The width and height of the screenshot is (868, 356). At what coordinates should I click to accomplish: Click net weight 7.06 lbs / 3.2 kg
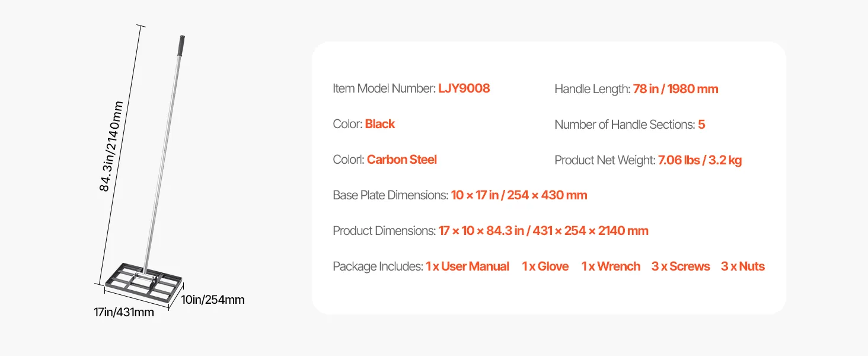[700, 160]
